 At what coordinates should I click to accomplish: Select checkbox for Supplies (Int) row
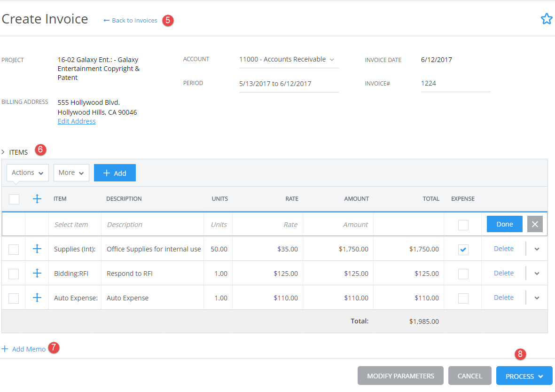(14, 249)
